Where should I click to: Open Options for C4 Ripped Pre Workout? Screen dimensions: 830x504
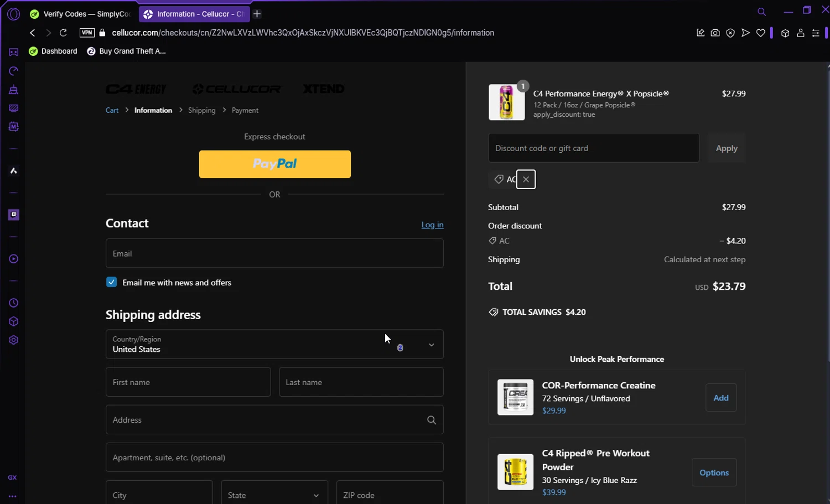(x=714, y=472)
